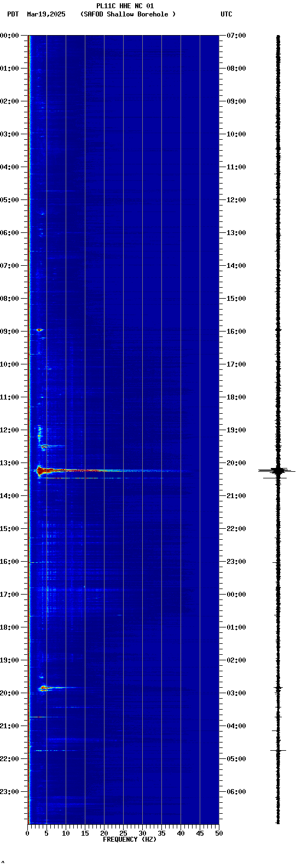The height and width of the screenshot is (868, 302).
Task: Click the PDT time label 13:00
Action: [x=9, y=463]
